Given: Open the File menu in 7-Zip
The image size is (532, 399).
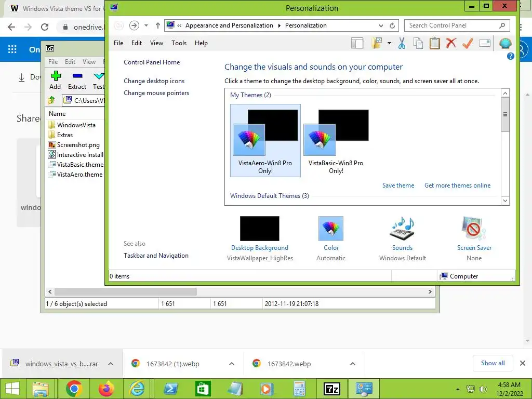Looking at the screenshot, I should [x=53, y=62].
